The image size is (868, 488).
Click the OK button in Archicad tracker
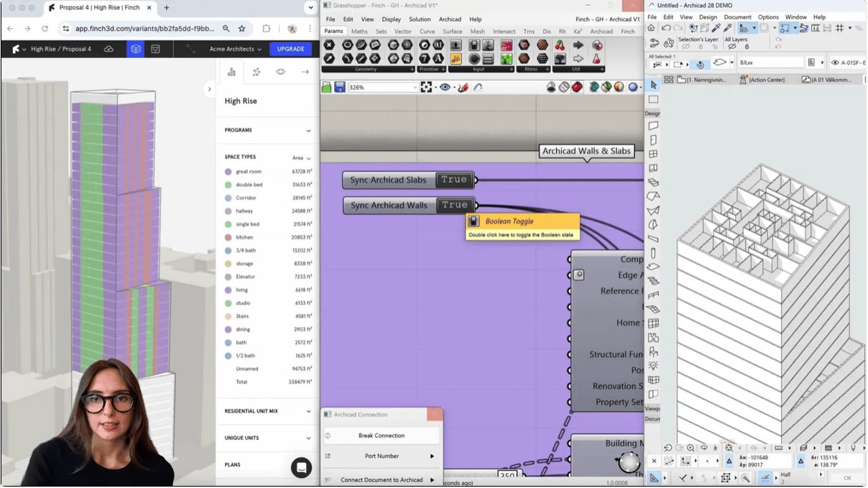(x=847, y=478)
